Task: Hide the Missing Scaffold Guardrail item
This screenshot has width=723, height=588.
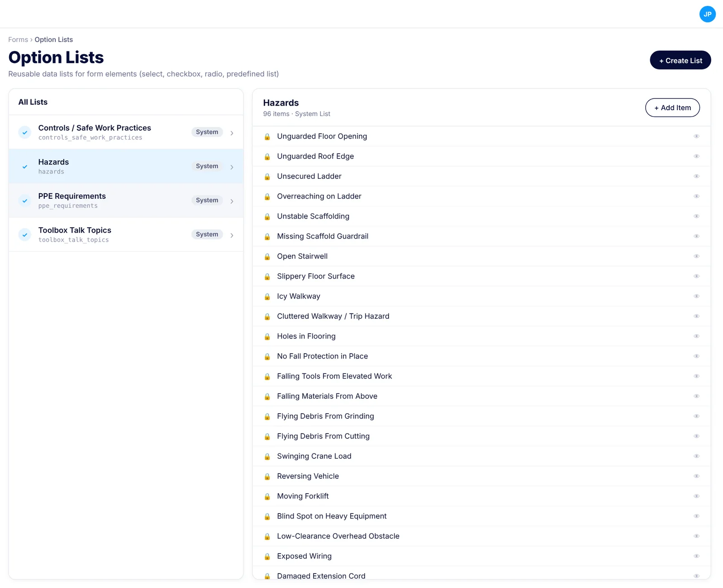Action: click(696, 236)
